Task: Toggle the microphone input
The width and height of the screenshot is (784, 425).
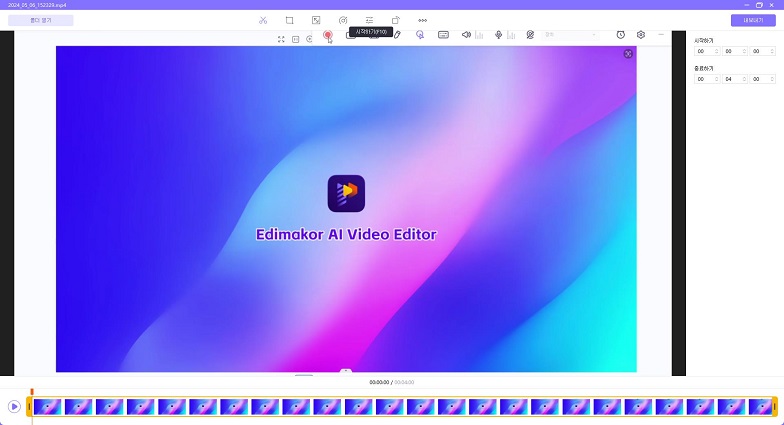Action: [x=498, y=35]
